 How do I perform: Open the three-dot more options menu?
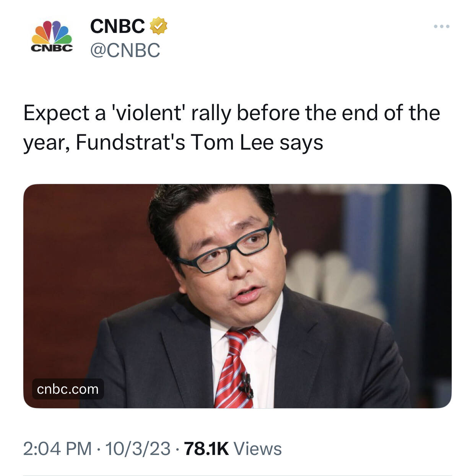click(x=442, y=26)
